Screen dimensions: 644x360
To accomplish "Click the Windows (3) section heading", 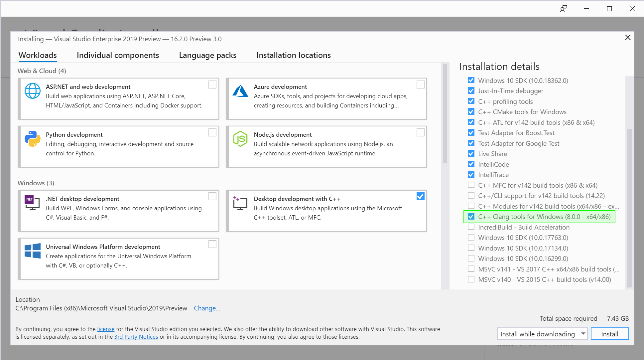I will pyautogui.click(x=36, y=183).
